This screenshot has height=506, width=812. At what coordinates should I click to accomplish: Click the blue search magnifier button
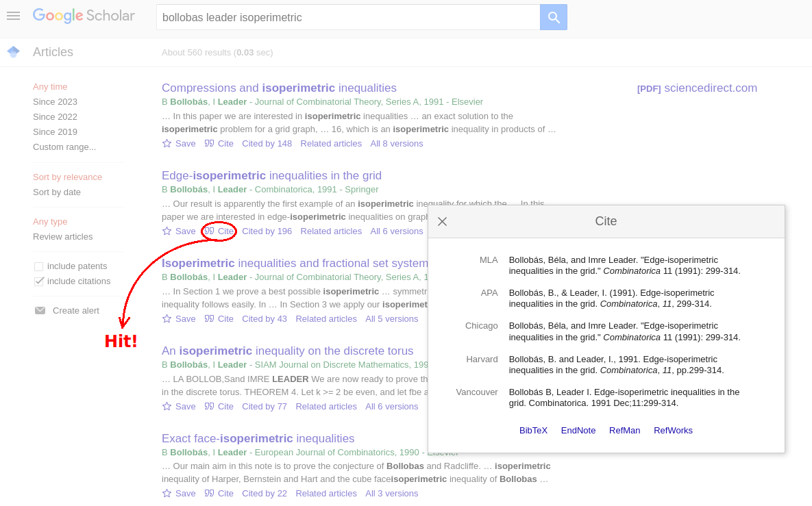[553, 17]
